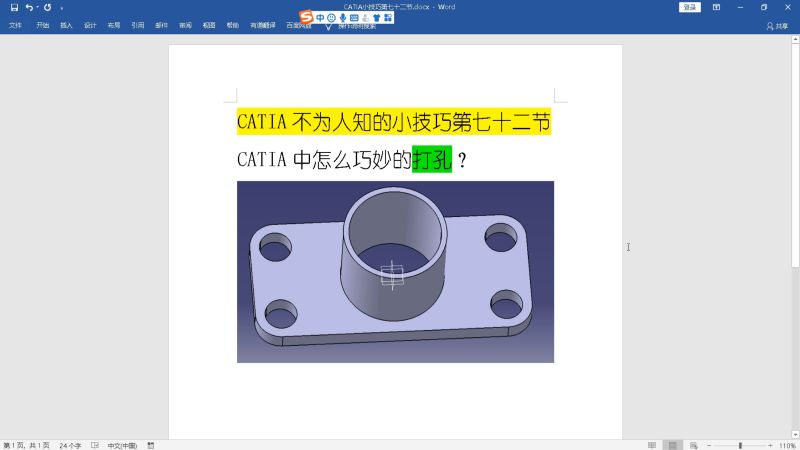
Task: Click the 24 个字 word count in status bar
Action: pyautogui.click(x=70, y=445)
